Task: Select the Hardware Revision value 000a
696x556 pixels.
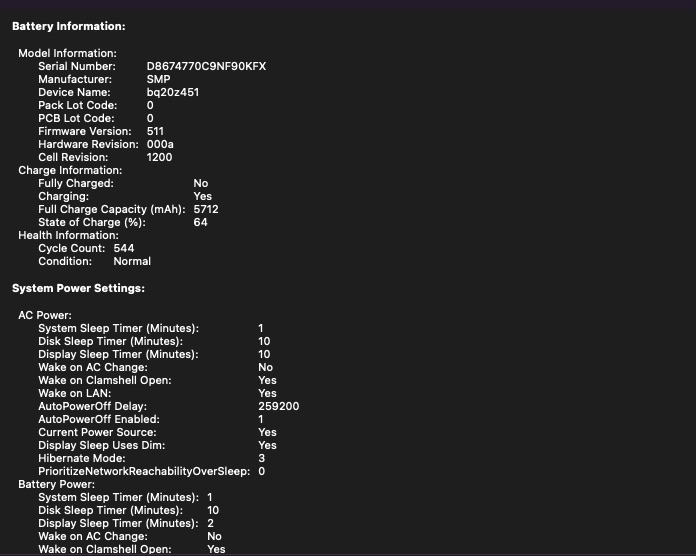Action: [x=159, y=144]
